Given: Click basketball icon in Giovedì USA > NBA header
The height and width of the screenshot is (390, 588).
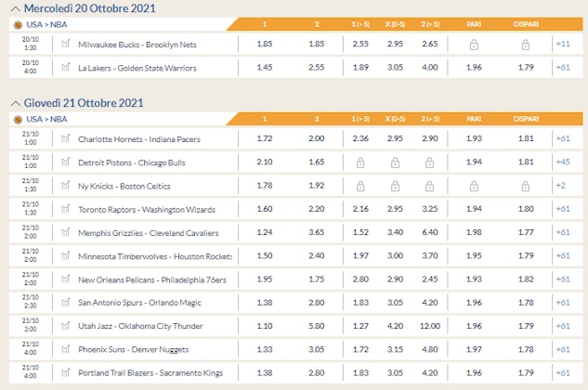Looking at the screenshot, I should coord(18,120).
